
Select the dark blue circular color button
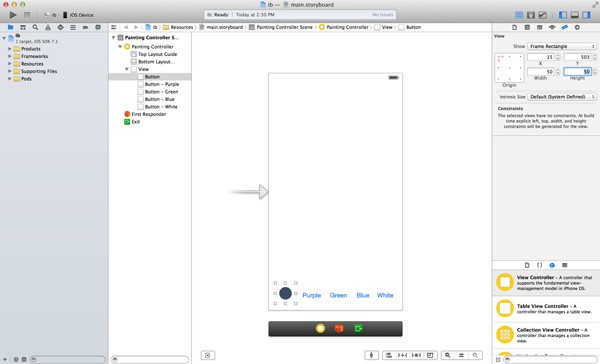pos(285,294)
